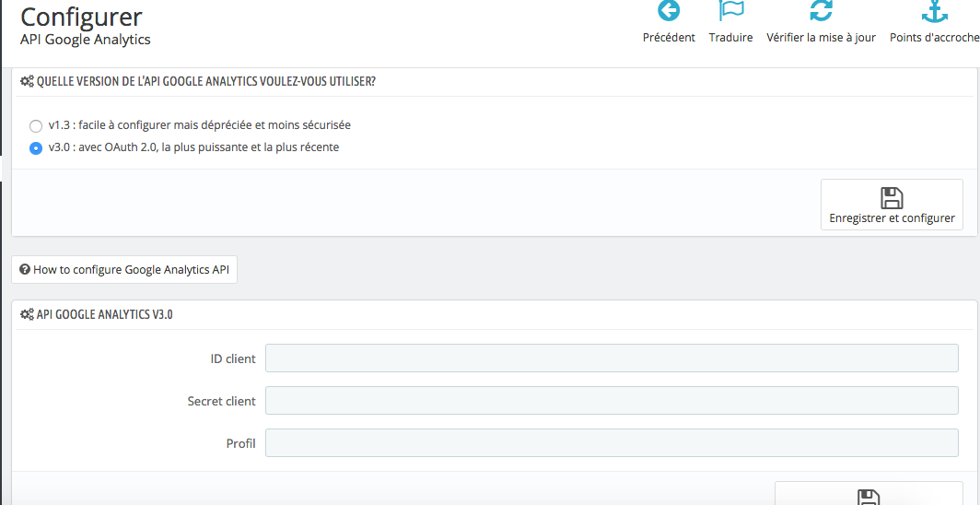
Task: Click the cut-off save button under API v3.0
Action: click(869, 493)
